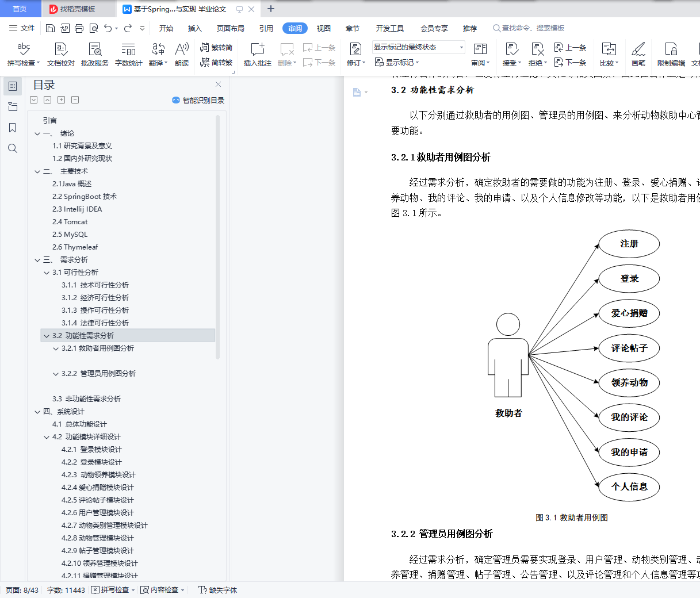This screenshot has height=598, width=700.
Task: Switch to the 开始 ribbon tab
Action: coord(166,28)
